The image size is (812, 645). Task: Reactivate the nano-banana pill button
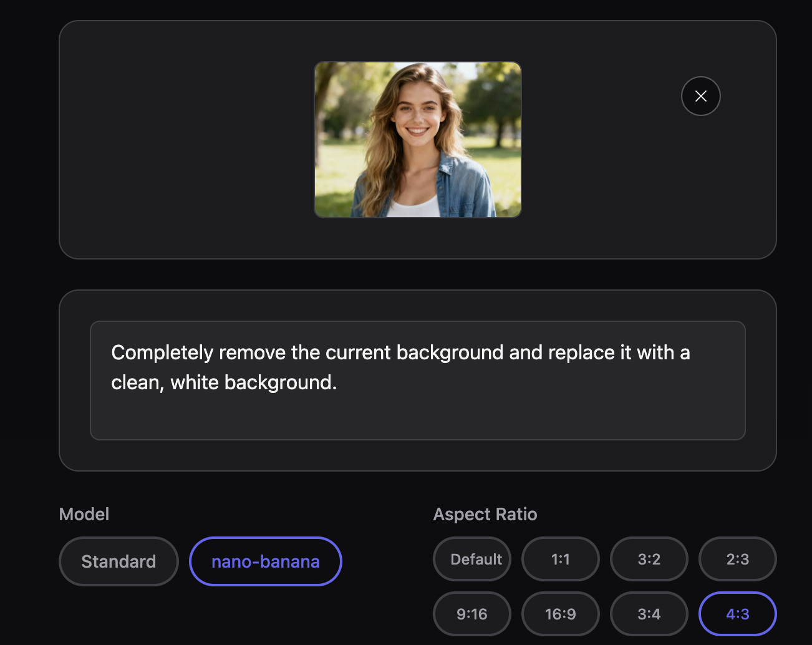pyautogui.click(x=265, y=561)
